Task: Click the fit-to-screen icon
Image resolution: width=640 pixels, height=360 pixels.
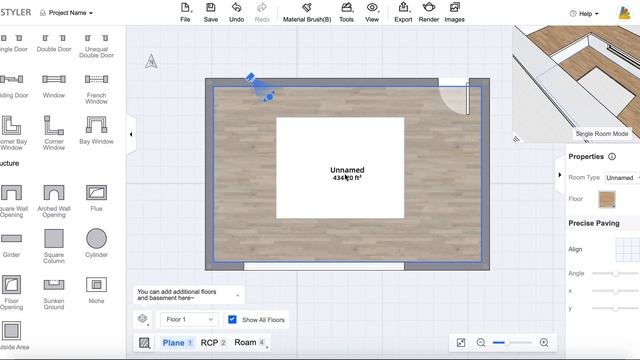Action: [x=461, y=343]
